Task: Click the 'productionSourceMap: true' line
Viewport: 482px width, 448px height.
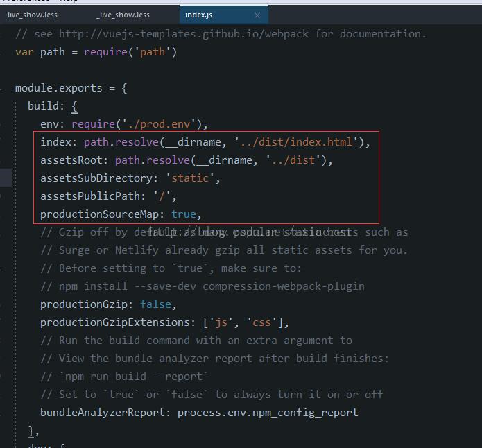Action: (121, 214)
